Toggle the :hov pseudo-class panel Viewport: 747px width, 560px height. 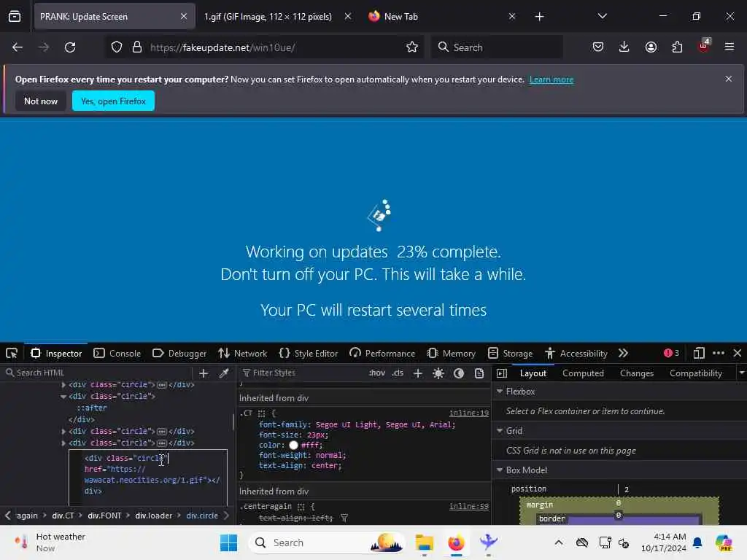pyautogui.click(x=377, y=373)
